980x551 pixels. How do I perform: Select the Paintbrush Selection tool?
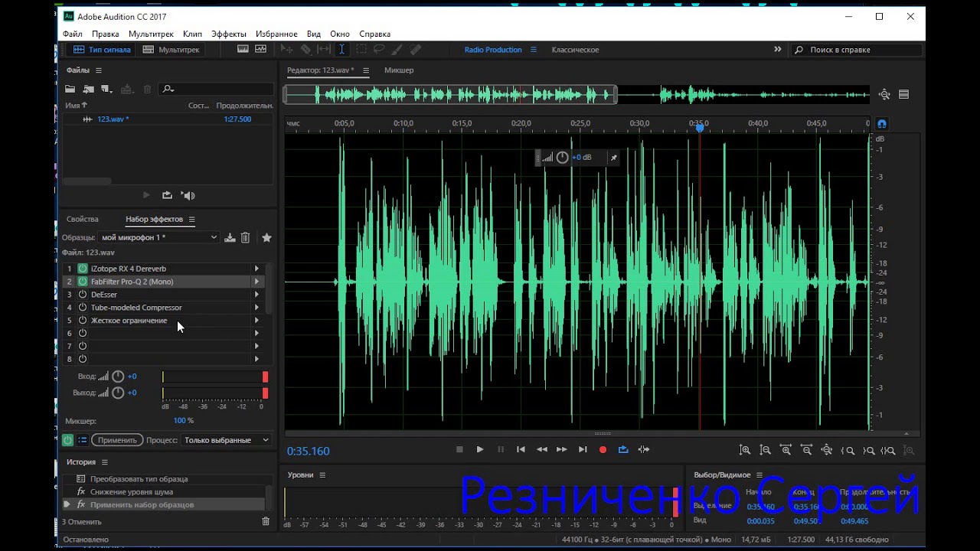pyautogui.click(x=397, y=49)
